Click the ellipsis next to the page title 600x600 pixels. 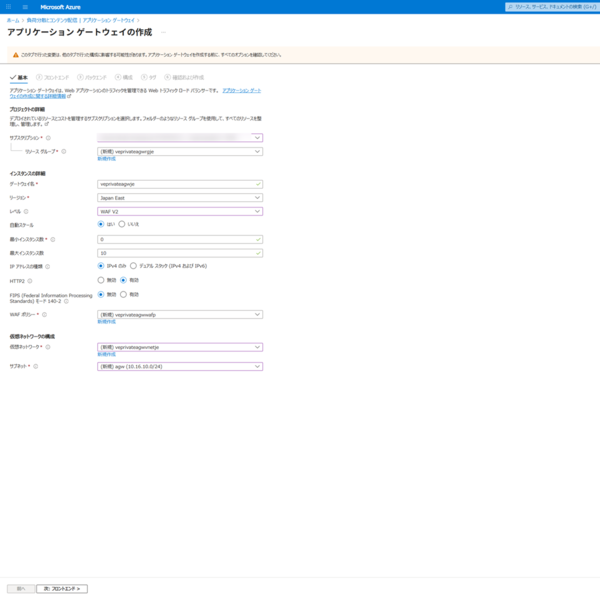[163, 32]
